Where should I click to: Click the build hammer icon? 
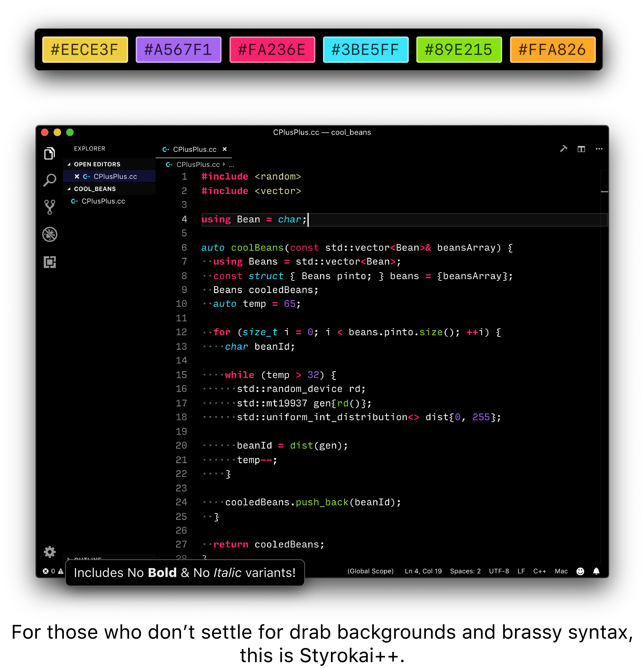tap(564, 149)
